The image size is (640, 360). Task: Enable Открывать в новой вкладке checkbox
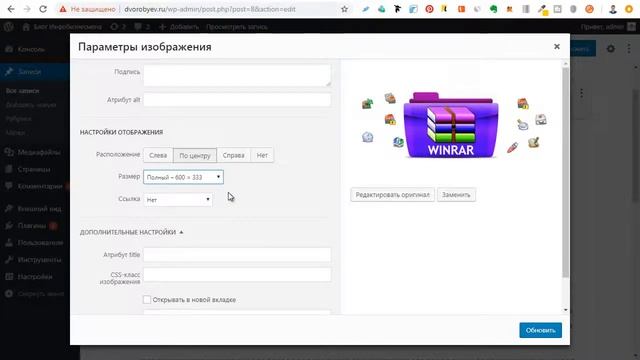pyautogui.click(x=147, y=300)
